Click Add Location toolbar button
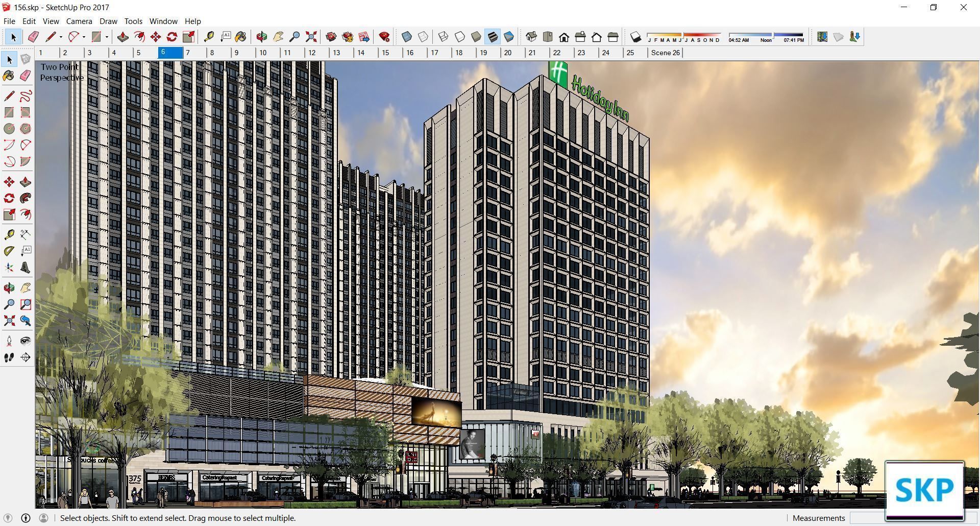The height and width of the screenshot is (526, 980). 822,37
